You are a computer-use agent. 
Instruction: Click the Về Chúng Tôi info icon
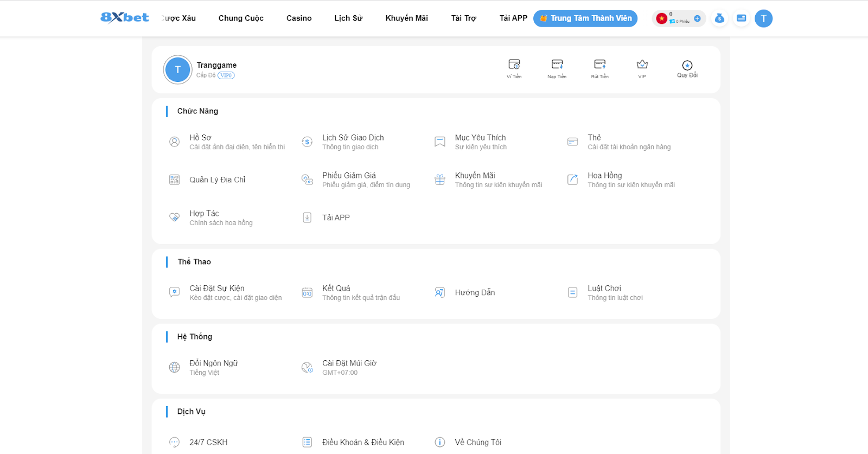pyautogui.click(x=440, y=442)
